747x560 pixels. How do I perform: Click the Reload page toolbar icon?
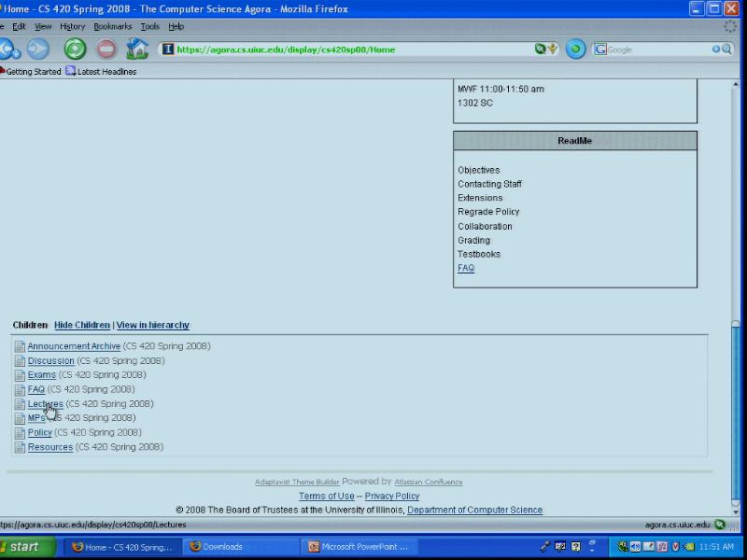point(75,49)
